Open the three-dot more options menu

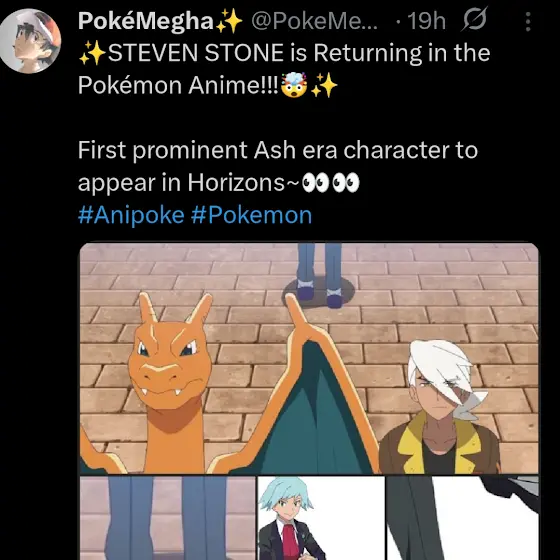(528, 22)
